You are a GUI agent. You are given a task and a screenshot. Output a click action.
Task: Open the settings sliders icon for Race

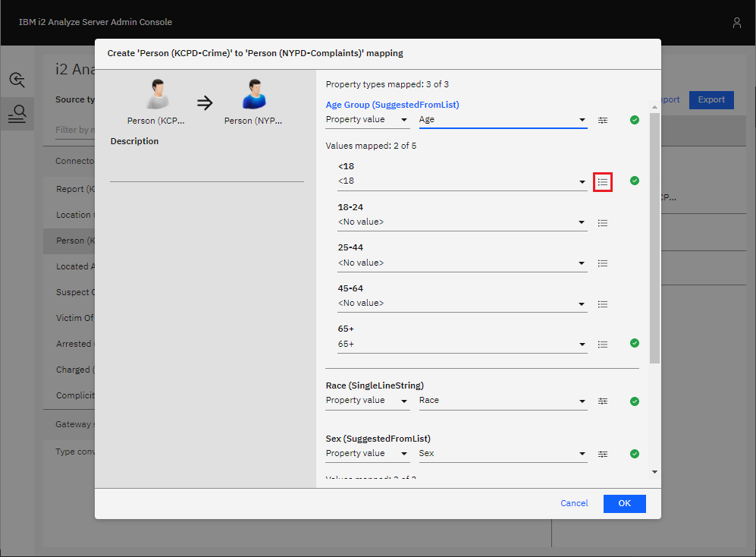pos(603,401)
